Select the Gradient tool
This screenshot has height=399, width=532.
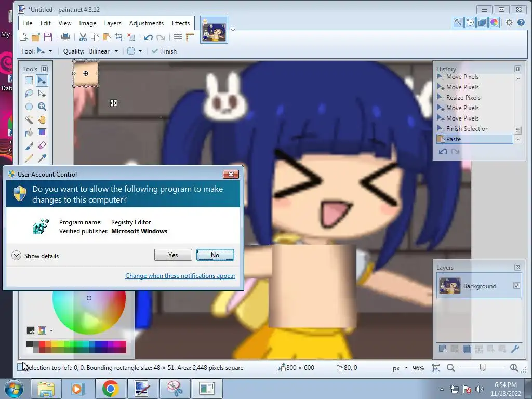42,132
